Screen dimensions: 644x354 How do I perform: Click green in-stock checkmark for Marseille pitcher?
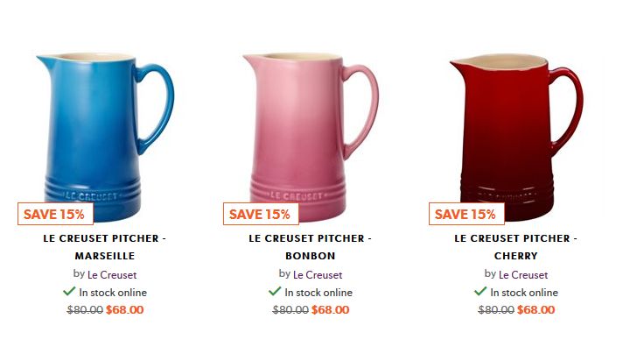point(69,292)
